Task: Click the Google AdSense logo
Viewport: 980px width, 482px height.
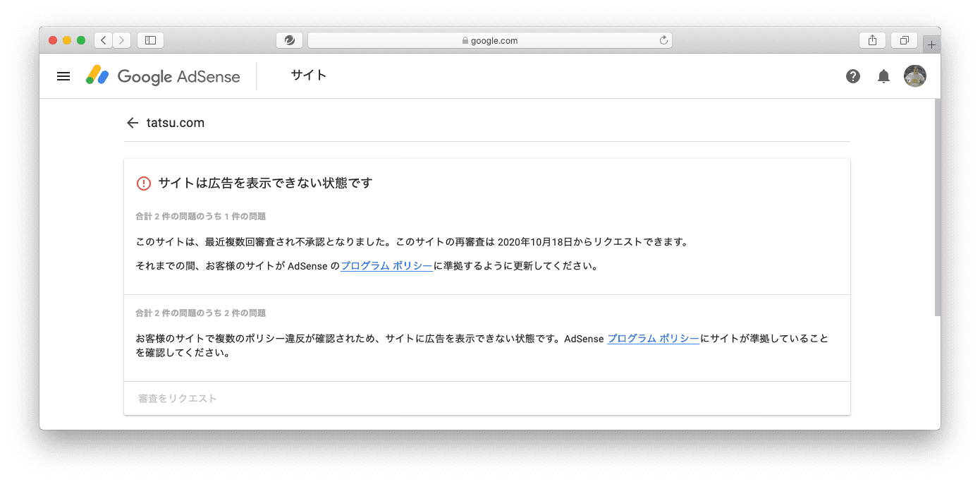Action: point(163,76)
